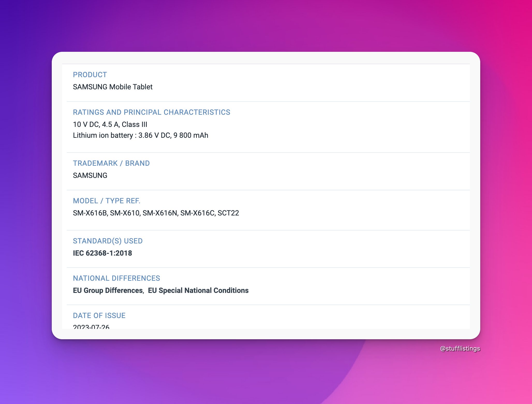Select IEC 62368-1:2018 standard

click(102, 253)
